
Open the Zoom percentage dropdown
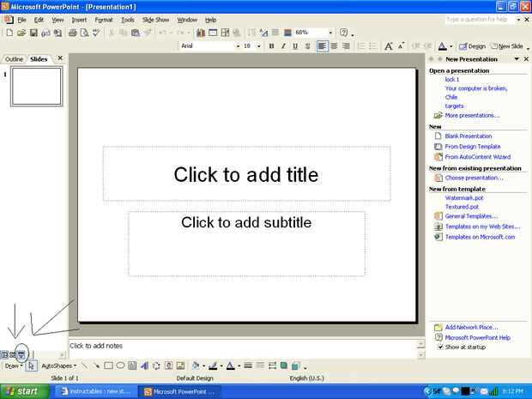pos(330,33)
